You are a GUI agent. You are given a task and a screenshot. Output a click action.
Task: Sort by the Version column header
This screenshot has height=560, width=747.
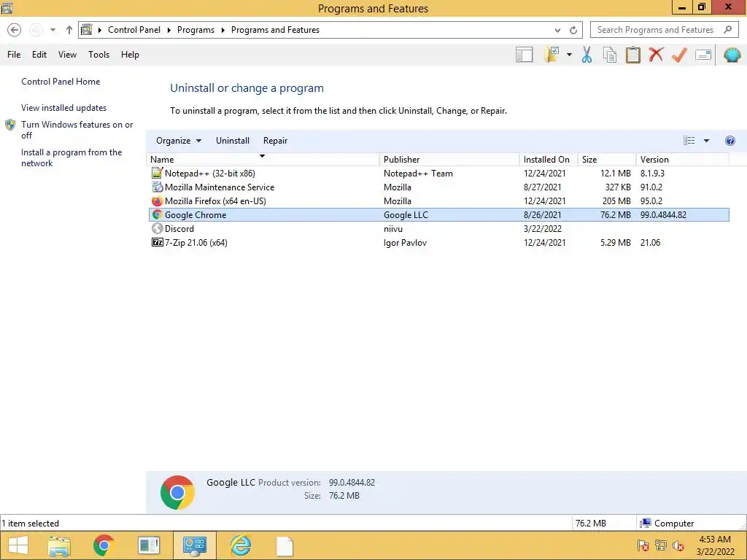point(683,160)
